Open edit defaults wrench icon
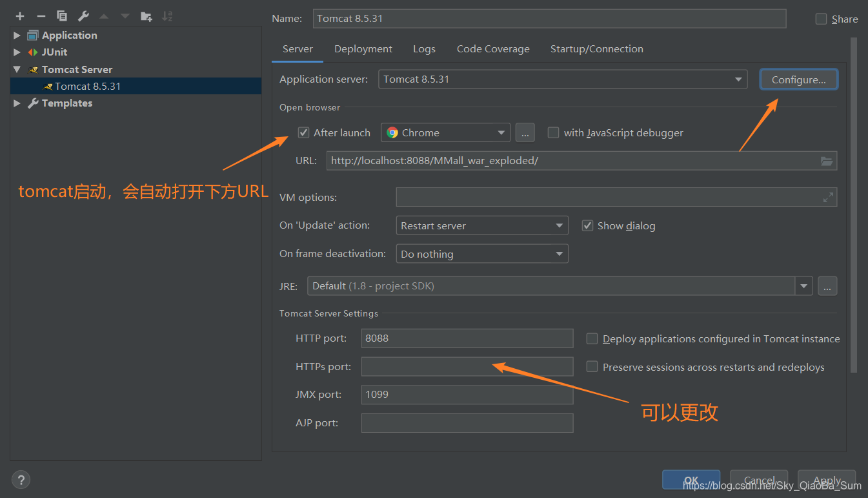This screenshot has height=498, width=868. (x=83, y=16)
